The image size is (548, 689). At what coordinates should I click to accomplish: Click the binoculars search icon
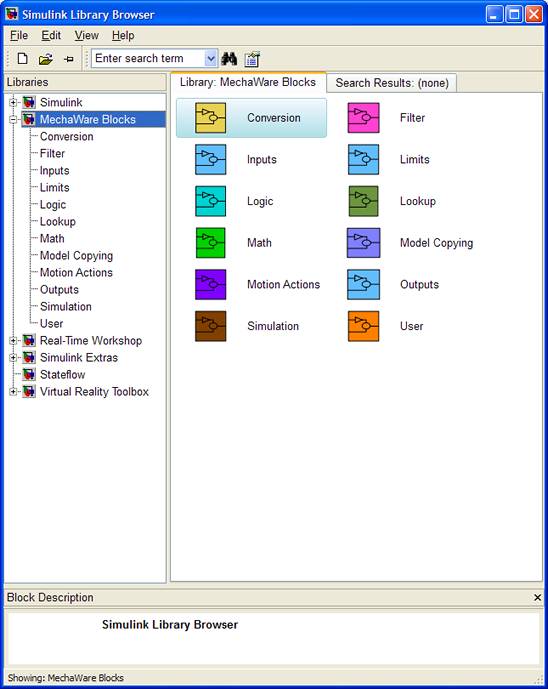tap(229, 58)
